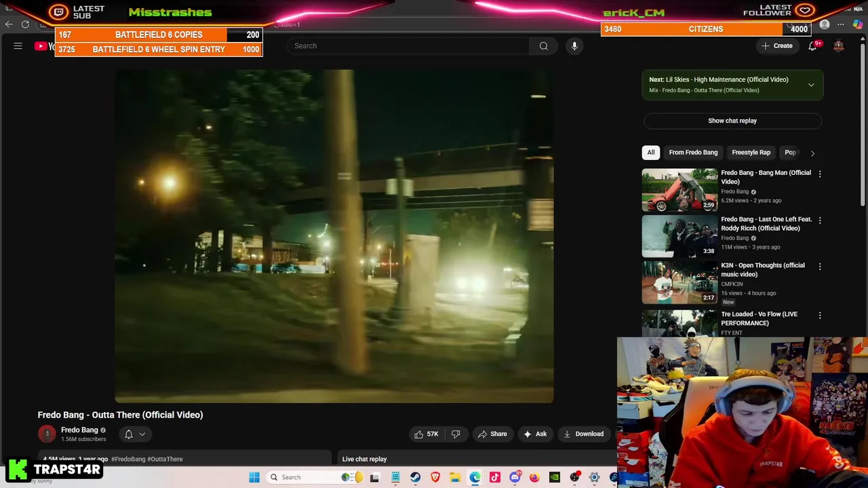
Task: Dislike the Fredo Bang video
Action: tap(456, 434)
